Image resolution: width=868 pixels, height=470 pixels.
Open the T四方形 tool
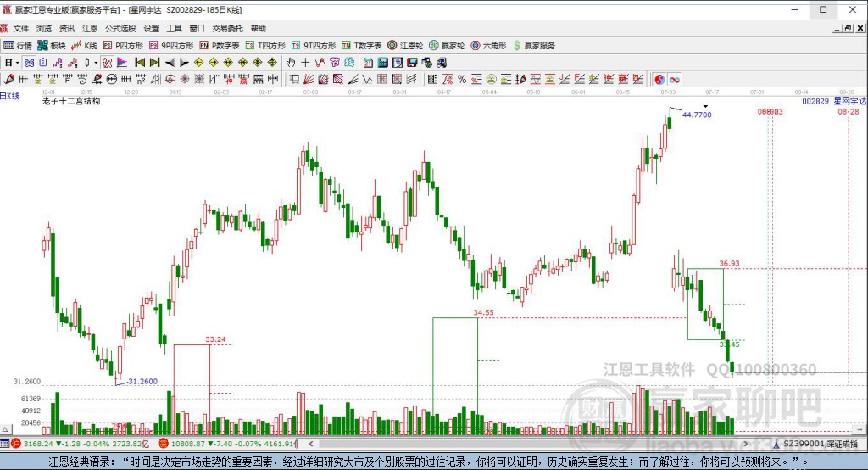pos(265,46)
